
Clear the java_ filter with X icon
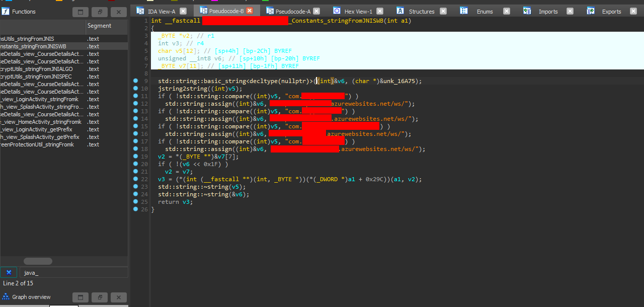click(9, 272)
